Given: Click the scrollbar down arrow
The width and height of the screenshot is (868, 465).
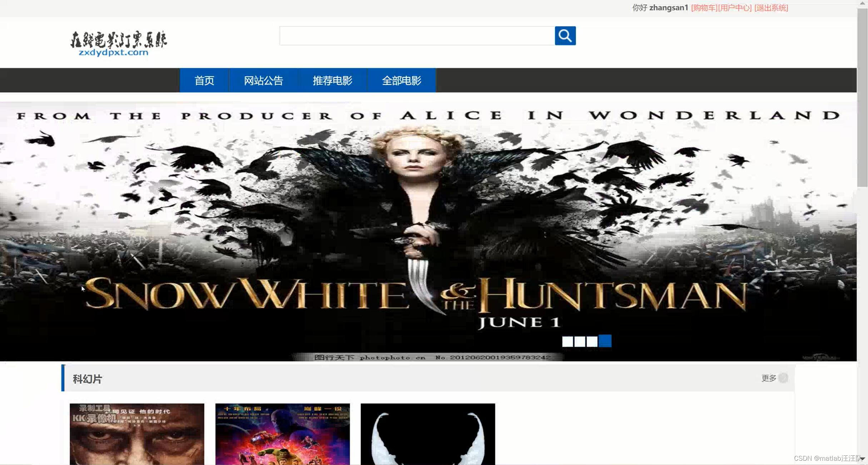Looking at the screenshot, I should point(862,459).
